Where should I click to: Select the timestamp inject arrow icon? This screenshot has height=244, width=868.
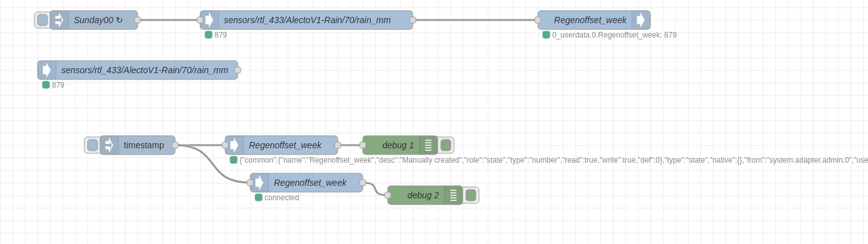coord(109,145)
